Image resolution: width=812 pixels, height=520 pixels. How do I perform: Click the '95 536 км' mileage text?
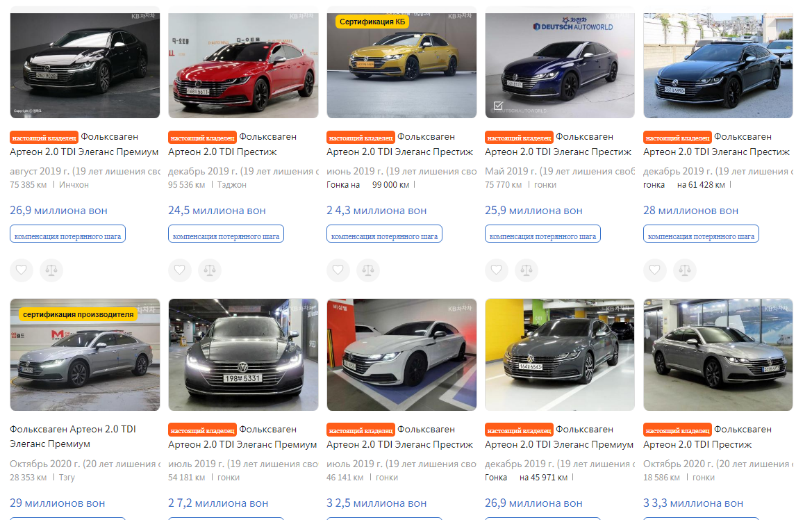186,184
